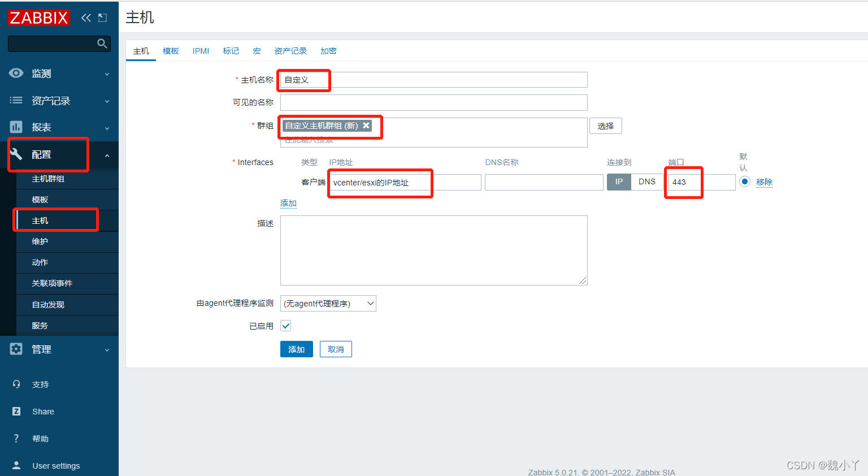The height and width of the screenshot is (476, 868).
Task: Click the ZABBIX logo
Action: [39, 18]
